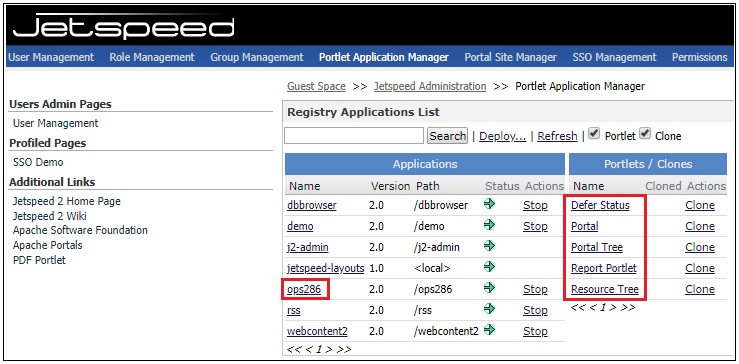739x364 pixels.
Task: Open the Portal Tree portlet
Action: [597, 248]
